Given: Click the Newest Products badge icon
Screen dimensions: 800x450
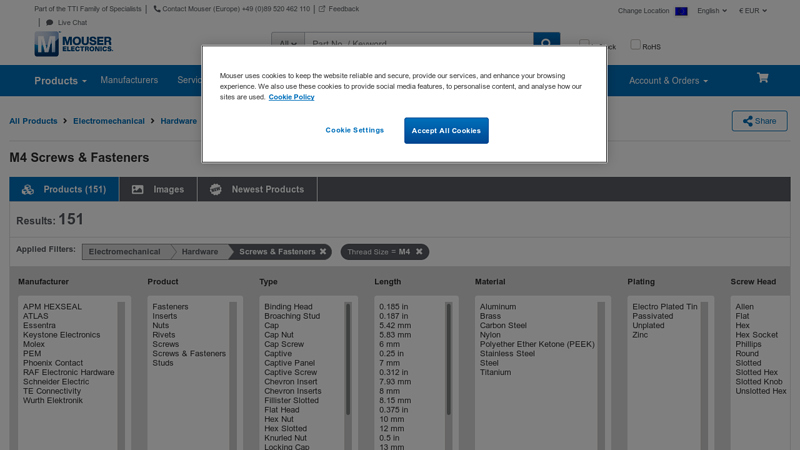Looking at the screenshot, I should (x=216, y=189).
